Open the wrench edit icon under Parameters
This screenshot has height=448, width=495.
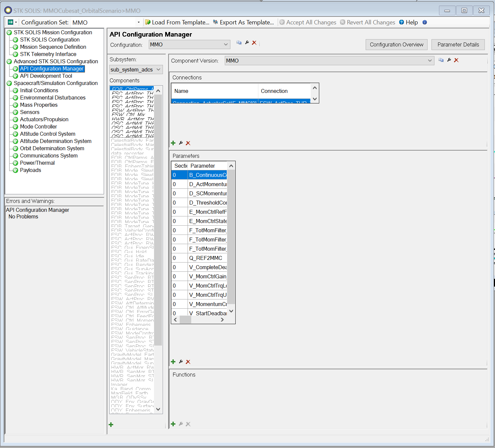click(x=181, y=361)
